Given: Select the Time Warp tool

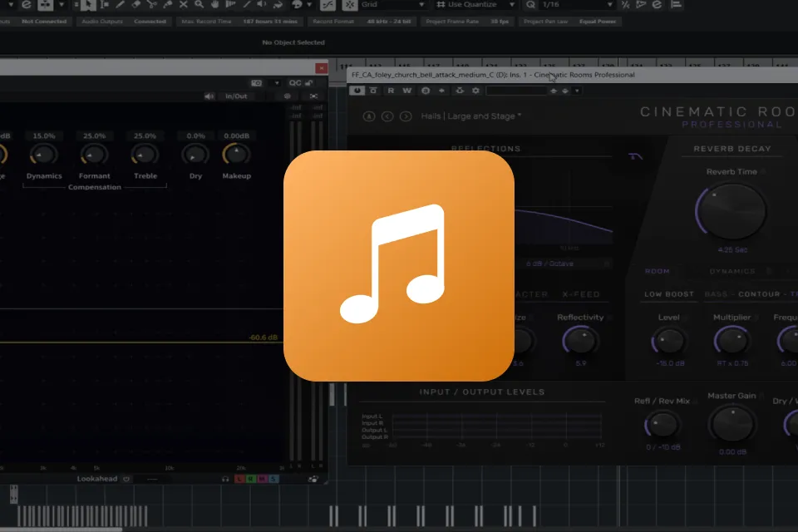Looking at the screenshot, I should 230,5.
